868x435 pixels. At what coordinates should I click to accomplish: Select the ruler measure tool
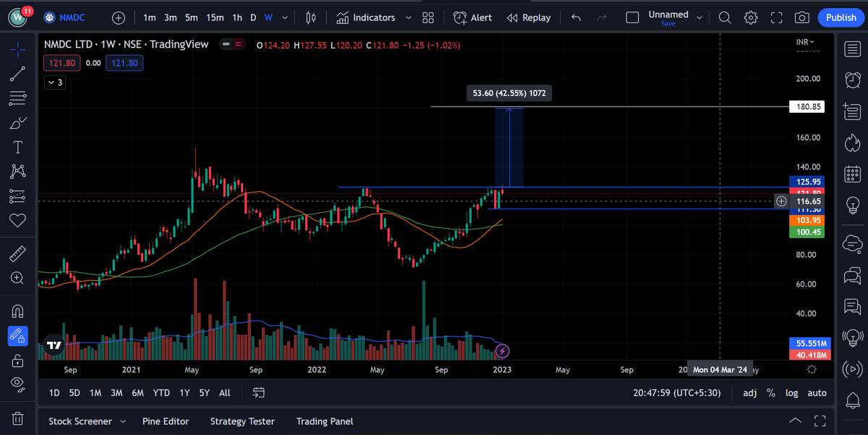(18, 253)
